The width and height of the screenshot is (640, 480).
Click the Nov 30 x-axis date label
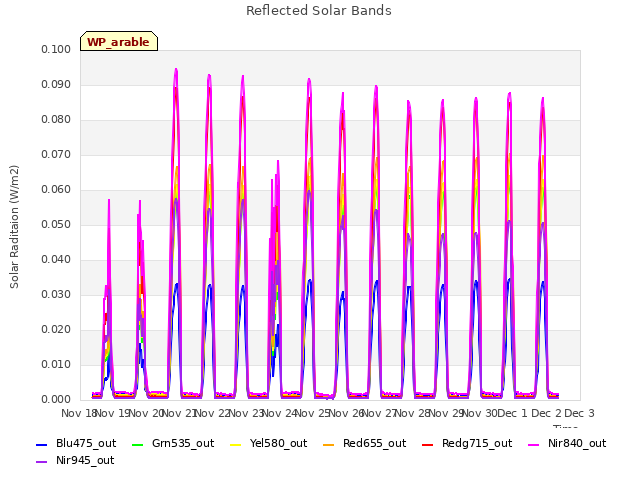point(480,413)
